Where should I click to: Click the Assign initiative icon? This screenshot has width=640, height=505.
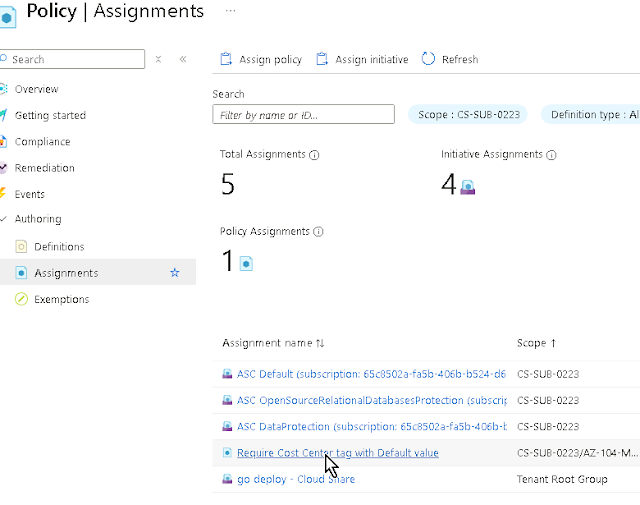click(x=322, y=59)
